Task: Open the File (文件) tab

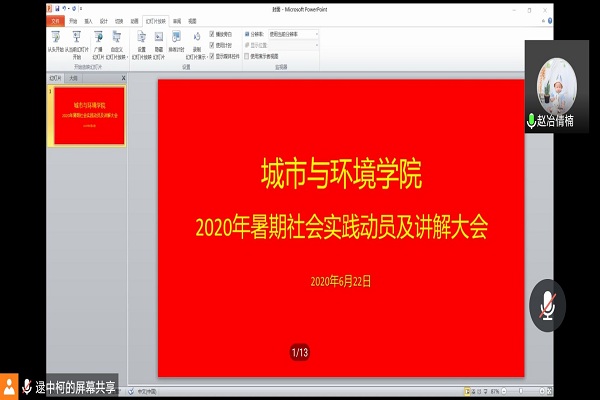Action: [55, 19]
